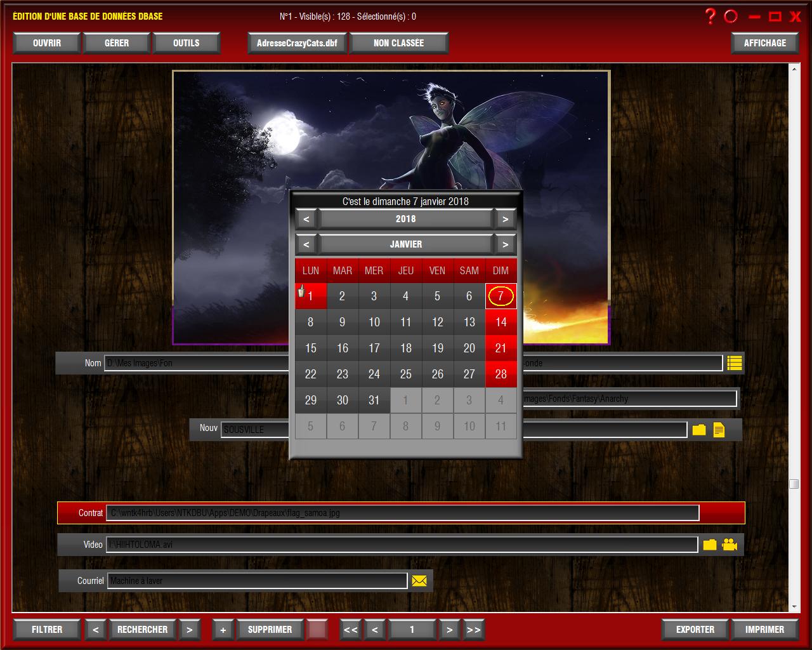Go to next month in calendar
The image size is (812, 650).
[505, 244]
